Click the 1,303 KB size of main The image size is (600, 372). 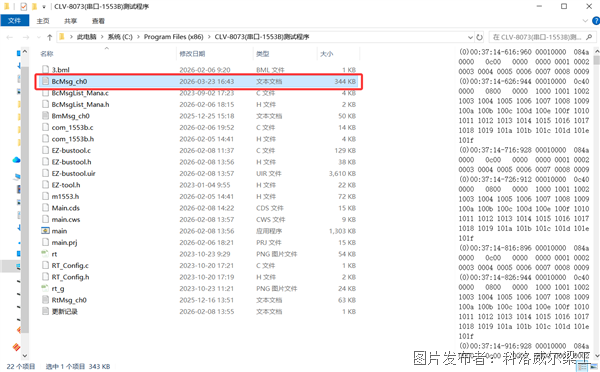tap(342, 230)
